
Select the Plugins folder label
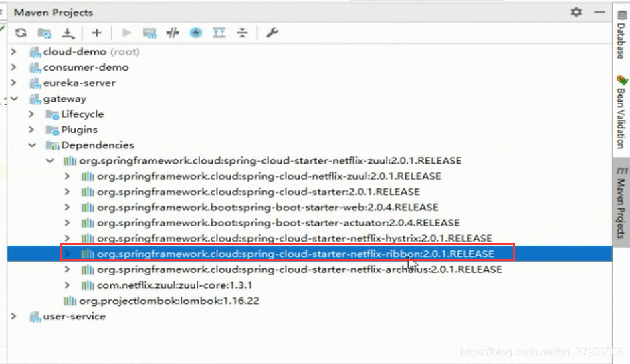(x=79, y=130)
